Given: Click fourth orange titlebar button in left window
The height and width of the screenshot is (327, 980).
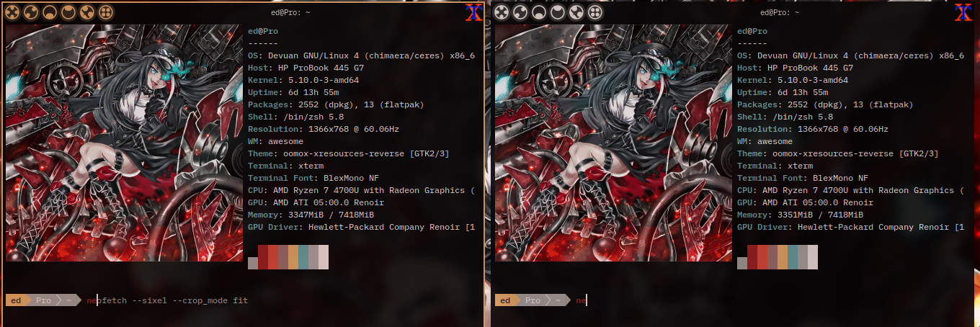Looking at the screenshot, I should [x=68, y=12].
